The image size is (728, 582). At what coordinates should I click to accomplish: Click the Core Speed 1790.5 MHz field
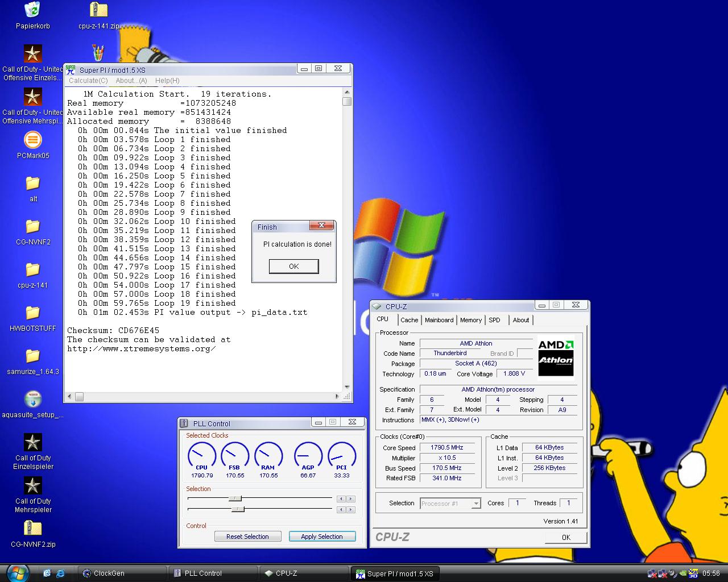[x=447, y=447]
